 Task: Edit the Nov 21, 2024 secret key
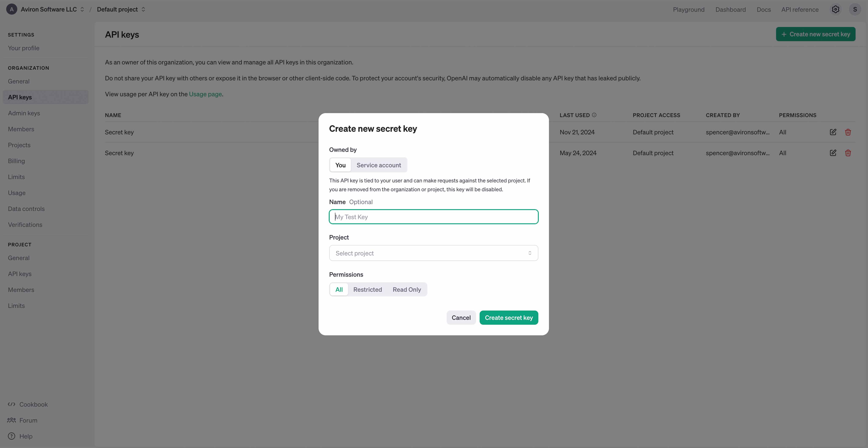pyautogui.click(x=833, y=132)
